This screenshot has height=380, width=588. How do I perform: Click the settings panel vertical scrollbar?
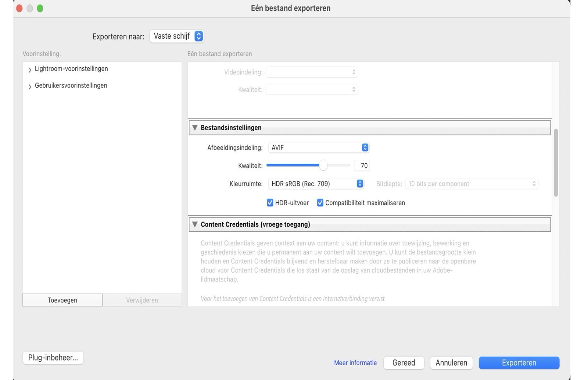[556, 162]
